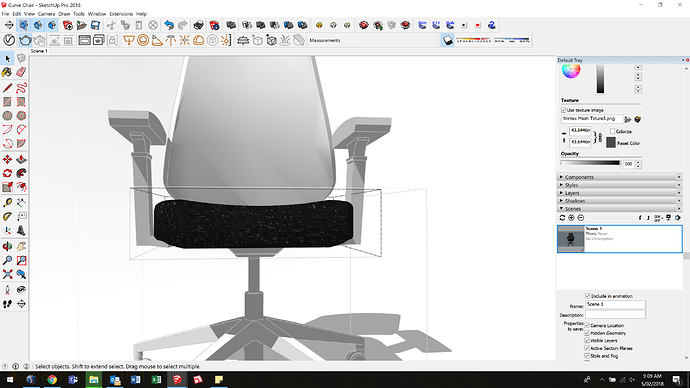Uncheck Visible Layers property

[587, 340]
